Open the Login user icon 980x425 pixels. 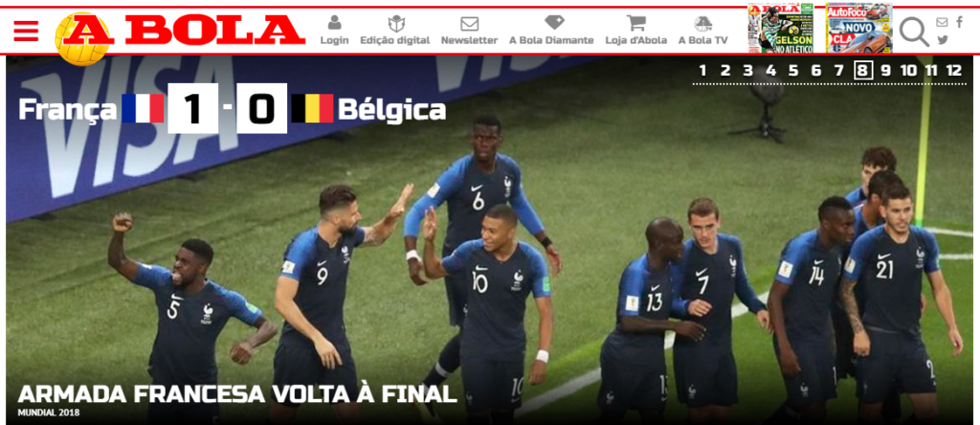pyautogui.click(x=334, y=30)
